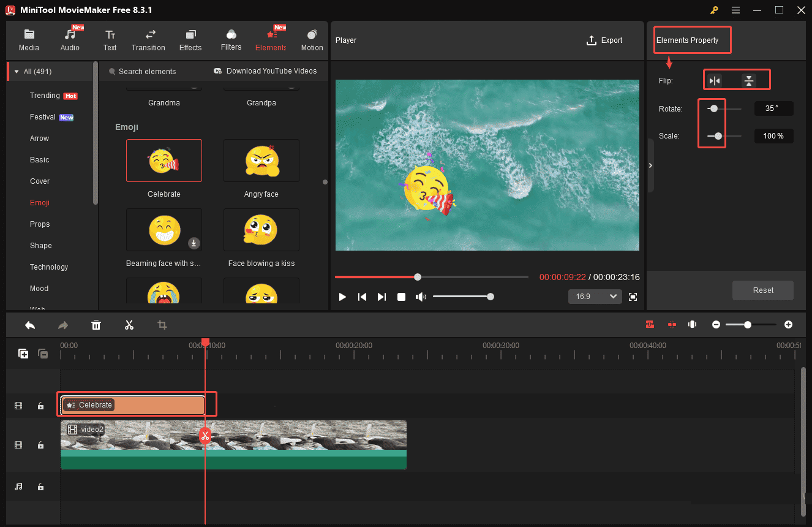Viewport: 812px width, 527px height.
Task: Select the scissors split tool
Action: click(x=129, y=325)
